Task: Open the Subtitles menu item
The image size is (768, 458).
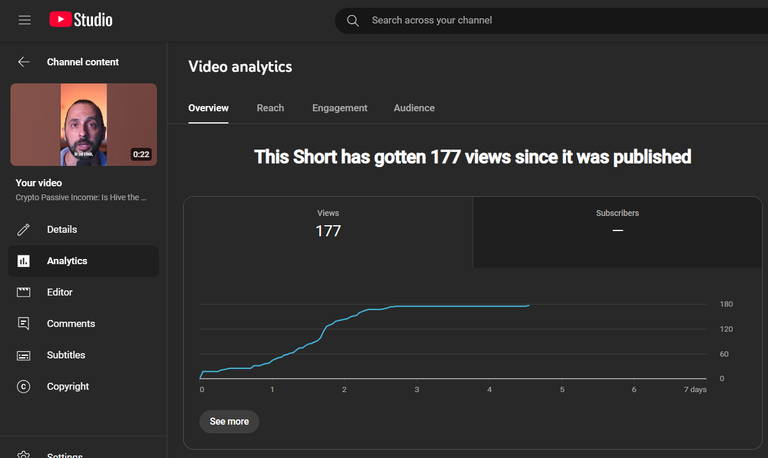Action: tap(83, 355)
